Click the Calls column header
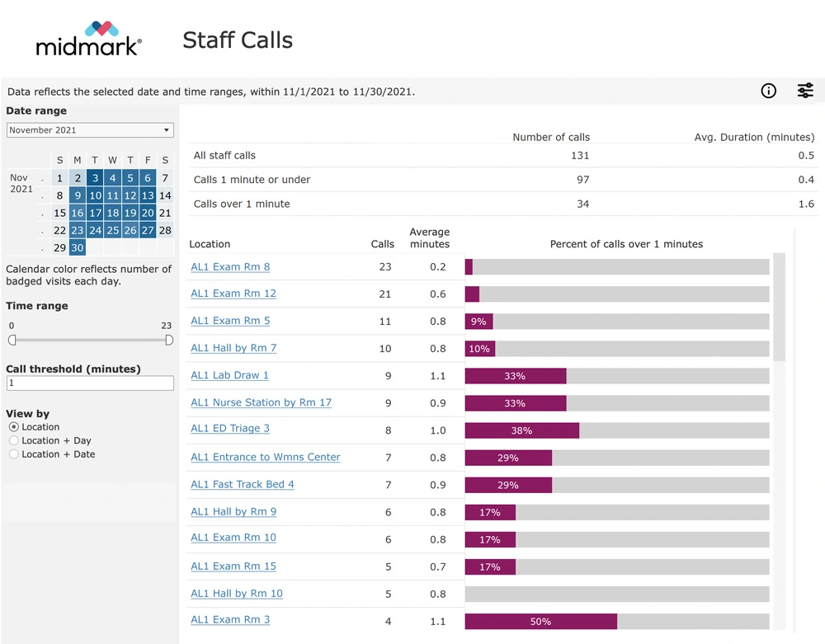The width and height of the screenshot is (825, 644). tap(383, 244)
